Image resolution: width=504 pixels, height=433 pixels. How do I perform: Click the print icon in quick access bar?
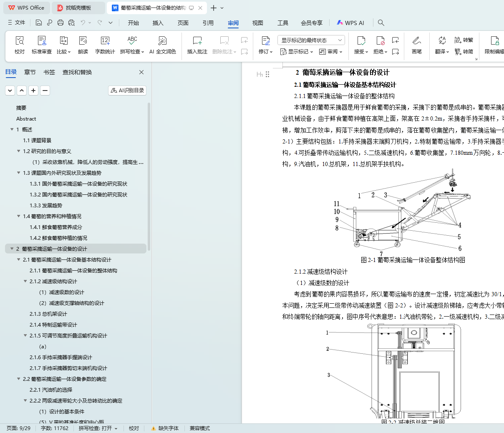click(x=60, y=23)
